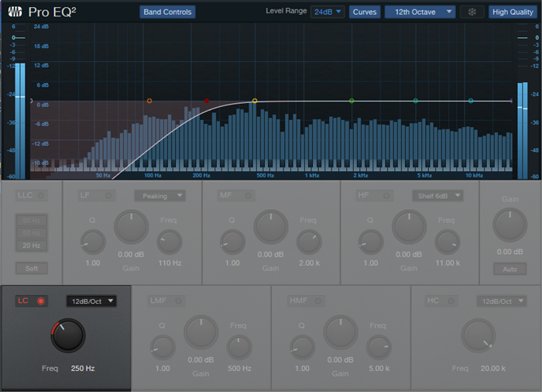Select the red LC band node
This screenshot has width=542, height=392.
[x=207, y=101]
